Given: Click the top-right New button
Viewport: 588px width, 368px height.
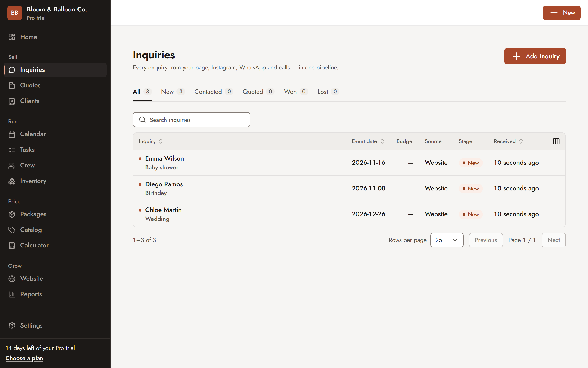Looking at the screenshot, I should (x=562, y=13).
